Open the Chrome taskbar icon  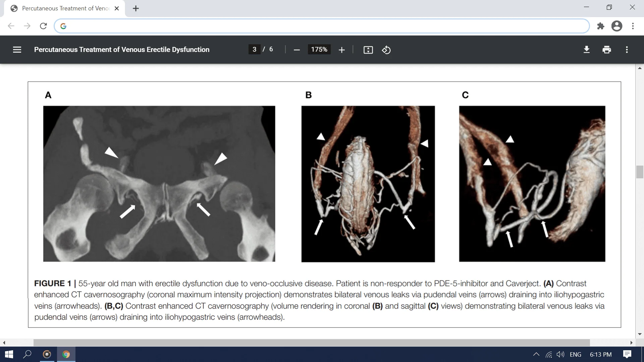[66, 354]
